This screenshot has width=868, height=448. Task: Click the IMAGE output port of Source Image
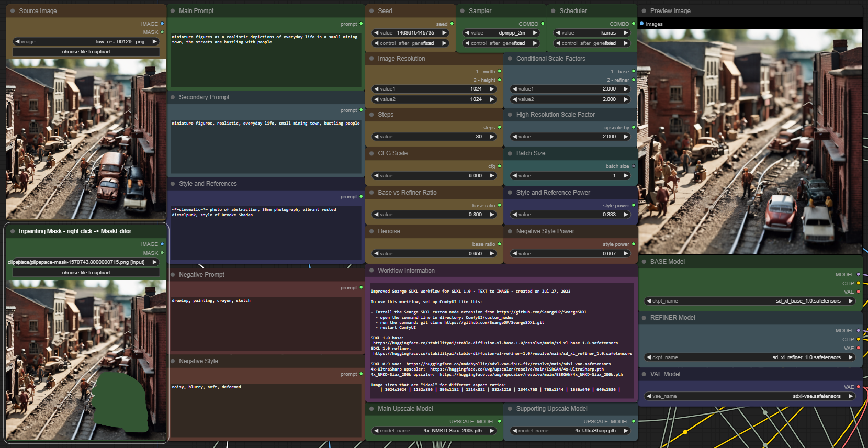[162, 24]
